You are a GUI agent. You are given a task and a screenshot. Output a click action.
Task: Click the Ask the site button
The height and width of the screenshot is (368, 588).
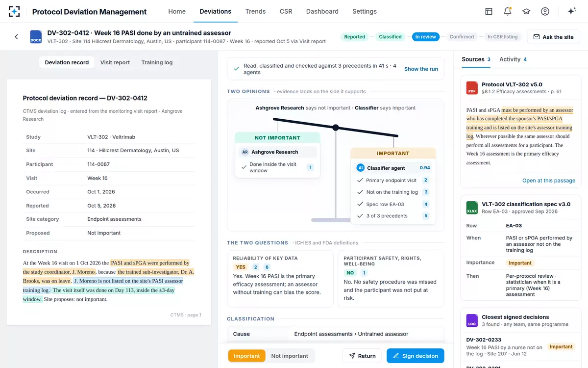point(553,37)
